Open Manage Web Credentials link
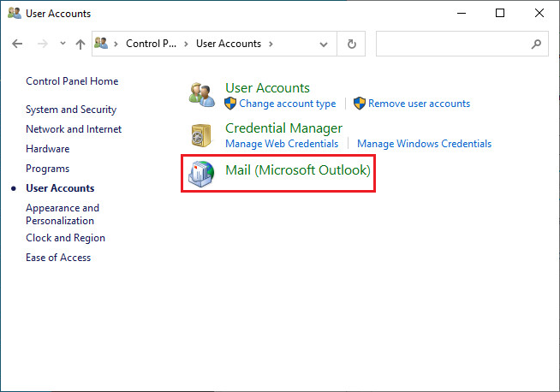 [282, 144]
